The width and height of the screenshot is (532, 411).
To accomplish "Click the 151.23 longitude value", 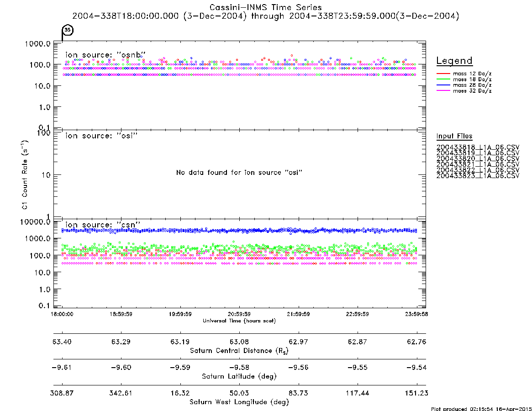I will point(416,393).
